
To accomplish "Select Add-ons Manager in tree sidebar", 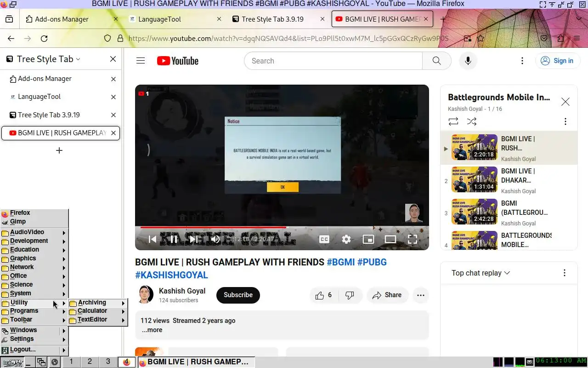I will click(x=60, y=79).
